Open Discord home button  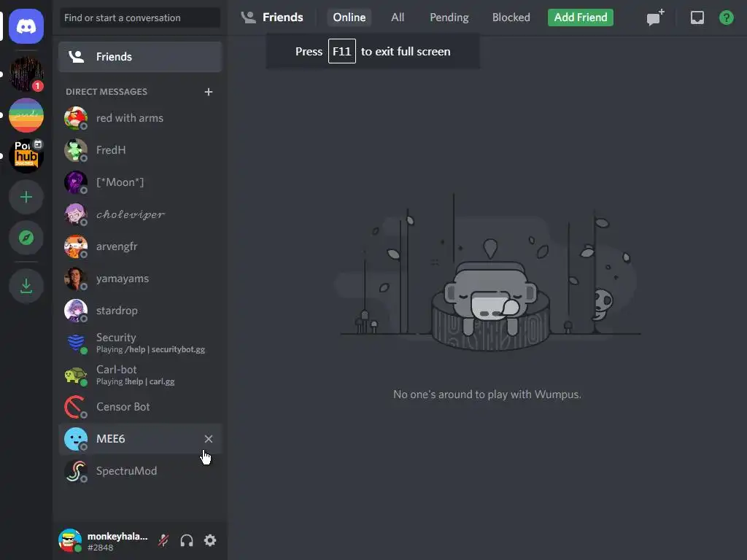coord(26,26)
